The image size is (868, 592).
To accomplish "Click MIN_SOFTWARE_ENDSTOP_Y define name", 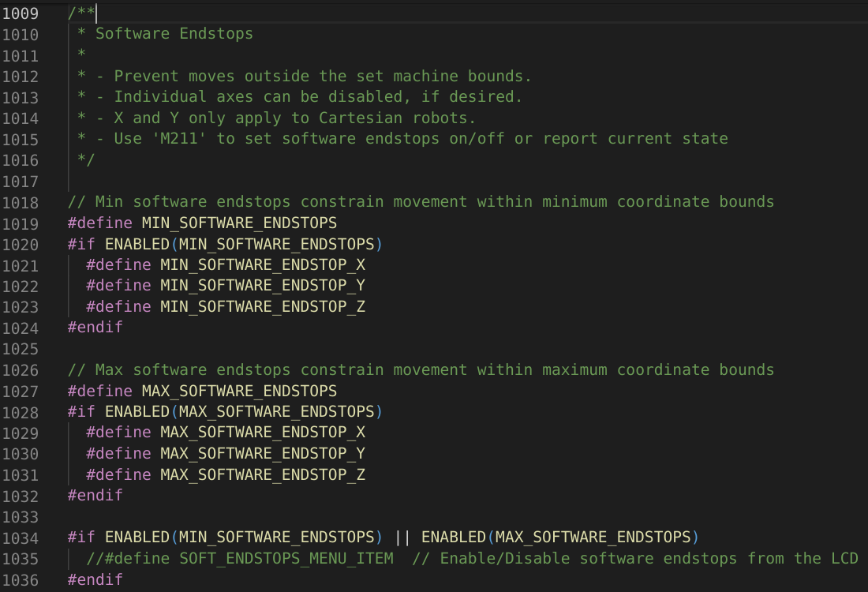I will 262,285.
